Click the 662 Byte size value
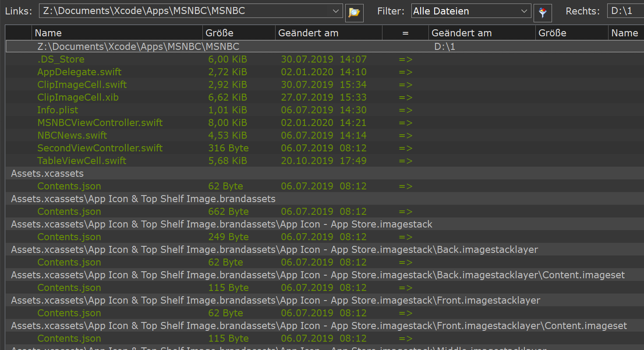The height and width of the screenshot is (350, 644). tap(228, 211)
